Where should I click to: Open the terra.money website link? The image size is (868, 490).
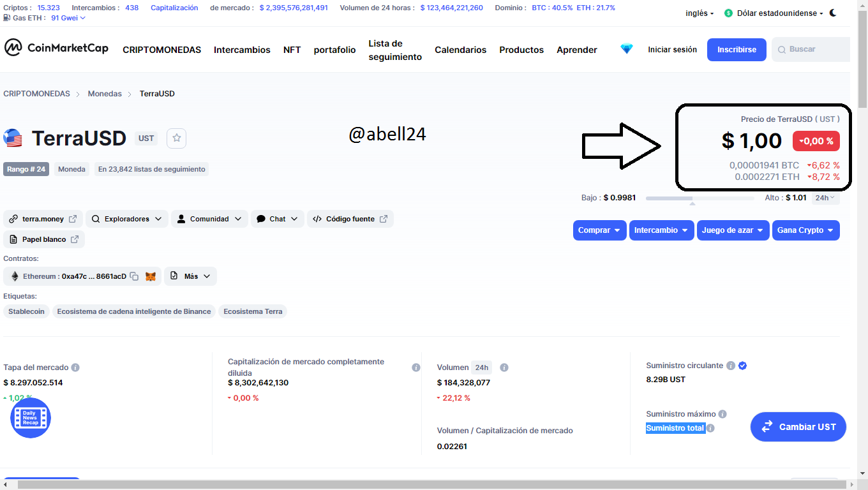click(x=43, y=219)
